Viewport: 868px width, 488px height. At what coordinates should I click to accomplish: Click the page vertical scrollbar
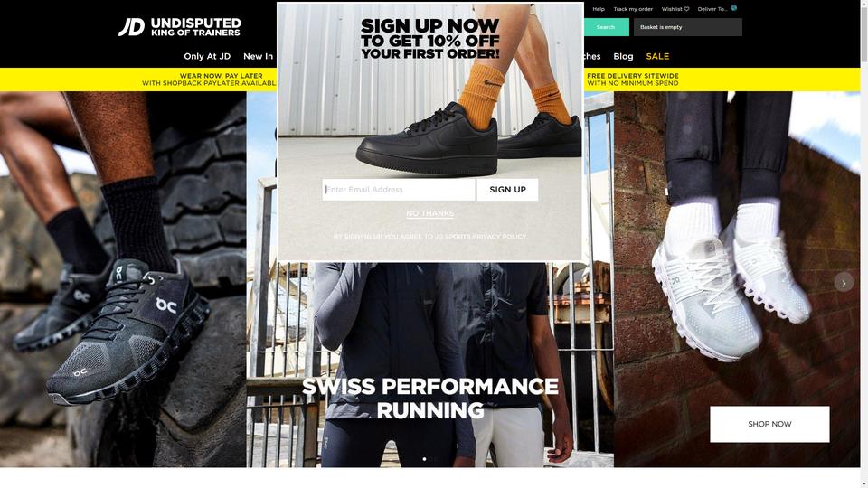[864, 243]
